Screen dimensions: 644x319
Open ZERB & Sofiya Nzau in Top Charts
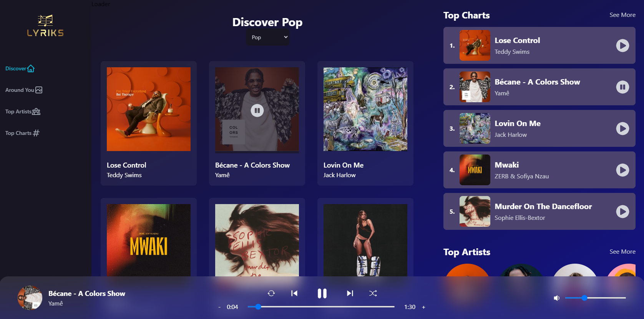pos(522,176)
